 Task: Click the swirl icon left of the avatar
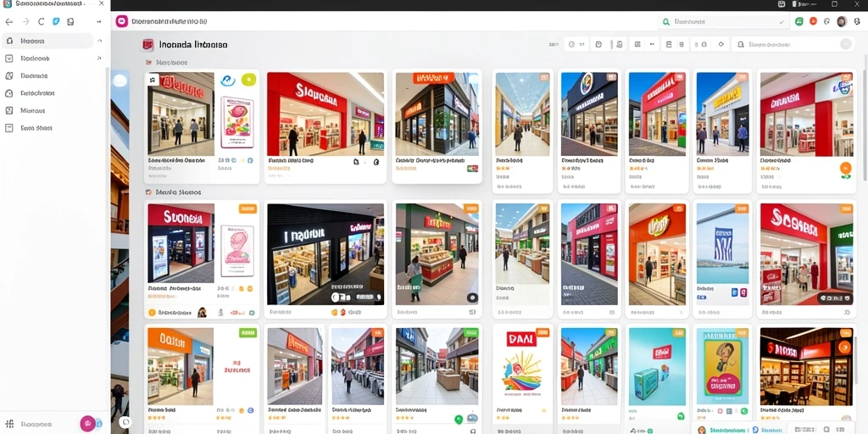click(827, 21)
